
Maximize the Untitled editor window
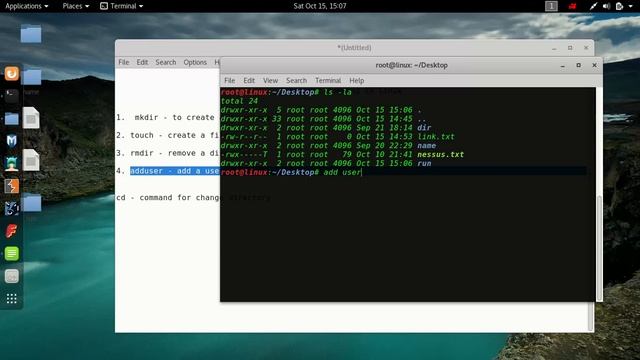(570, 48)
